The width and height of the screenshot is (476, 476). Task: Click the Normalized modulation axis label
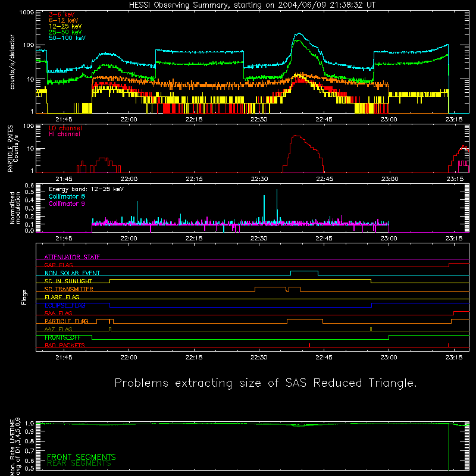[x=15, y=208]
